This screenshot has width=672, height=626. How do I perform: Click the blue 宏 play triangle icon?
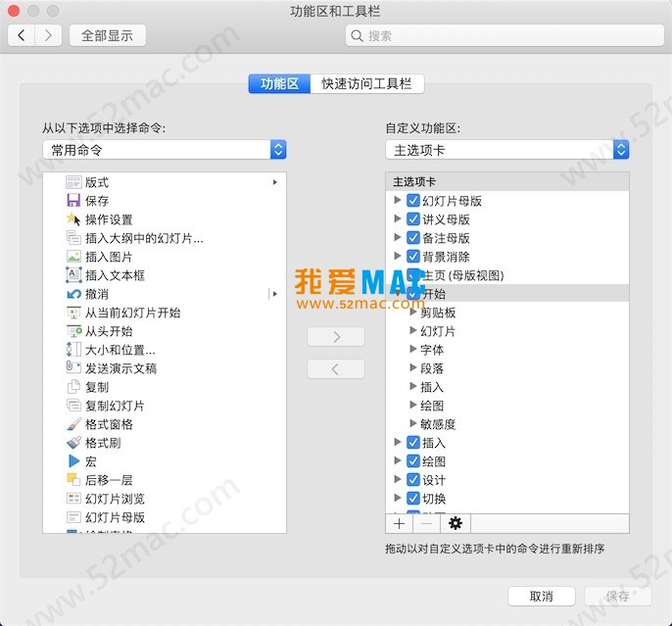pos(73,461)
